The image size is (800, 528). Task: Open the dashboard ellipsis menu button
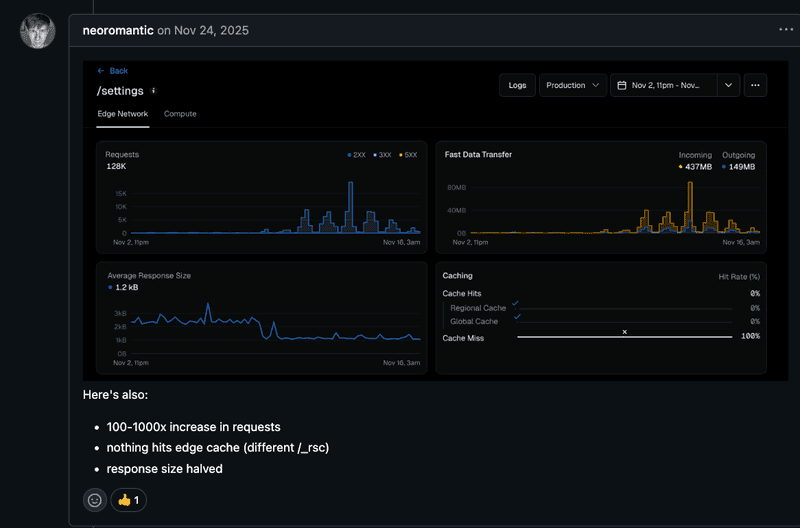click(755, 85)
